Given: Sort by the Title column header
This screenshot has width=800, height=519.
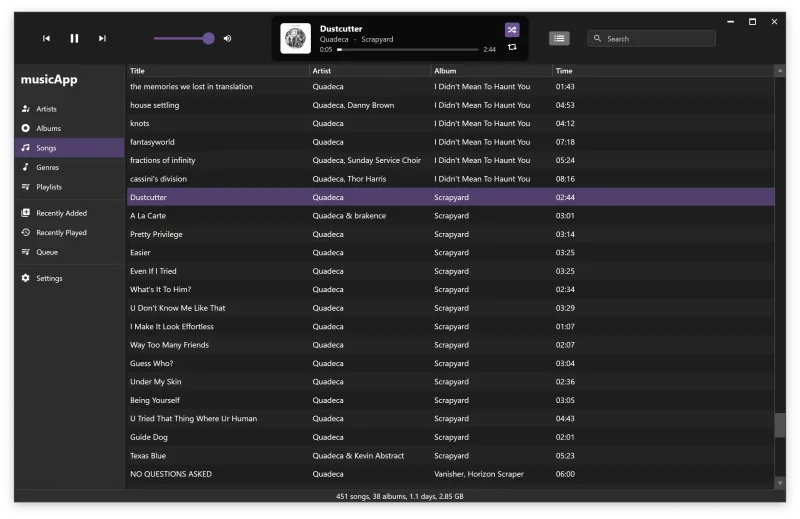Looking at the screenshot, I should (x=218, y=71).
